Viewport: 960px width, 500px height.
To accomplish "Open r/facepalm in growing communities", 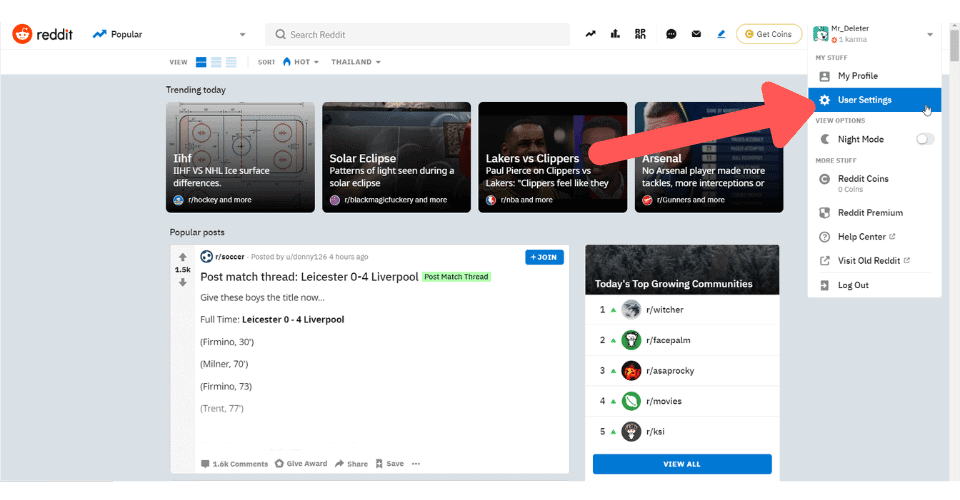I will coord(668,340).
